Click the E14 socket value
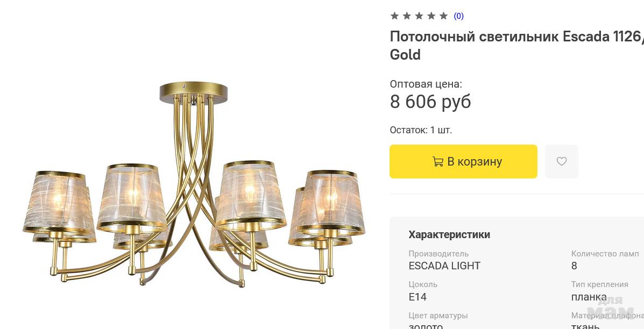 [417, 297]
